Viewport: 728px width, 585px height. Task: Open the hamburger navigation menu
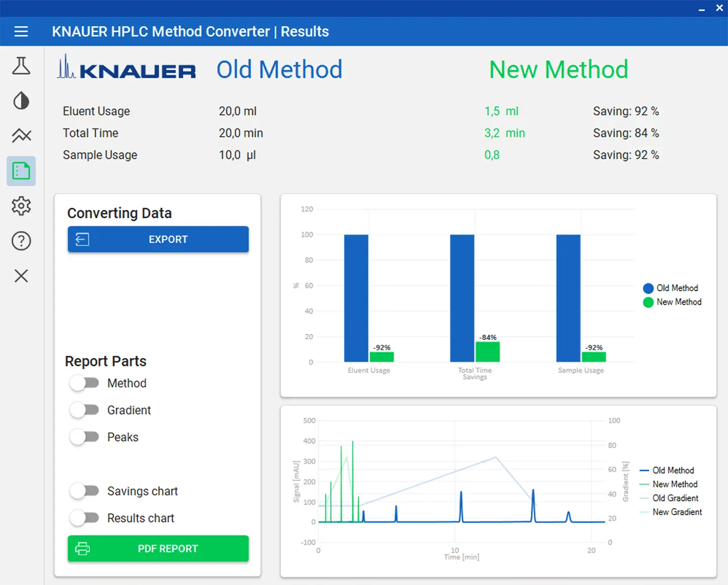click(21, 31)
